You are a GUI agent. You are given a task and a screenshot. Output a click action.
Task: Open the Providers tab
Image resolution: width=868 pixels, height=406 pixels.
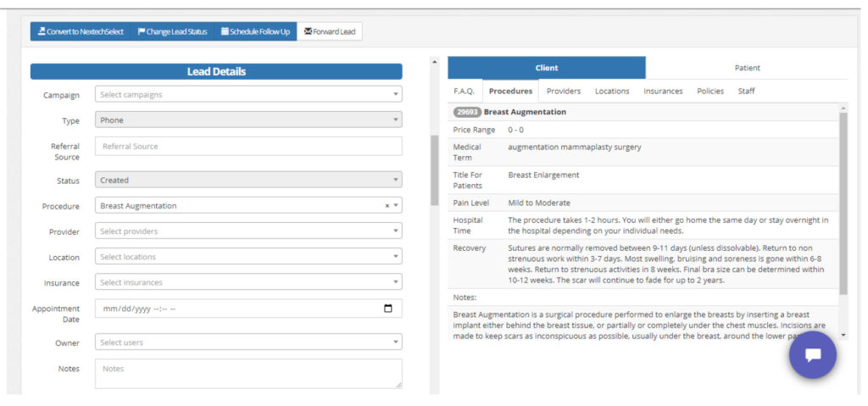[x=564, y=91]
